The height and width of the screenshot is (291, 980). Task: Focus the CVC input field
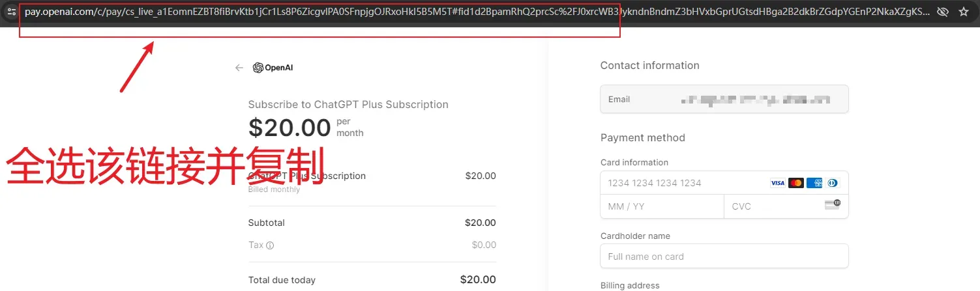click(x=786, y=206)
